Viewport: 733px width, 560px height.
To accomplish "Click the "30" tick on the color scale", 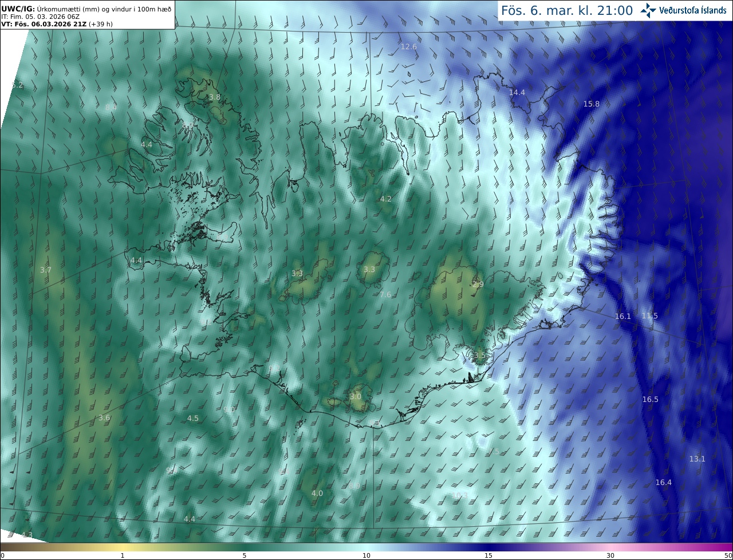I will coord(610,555).
